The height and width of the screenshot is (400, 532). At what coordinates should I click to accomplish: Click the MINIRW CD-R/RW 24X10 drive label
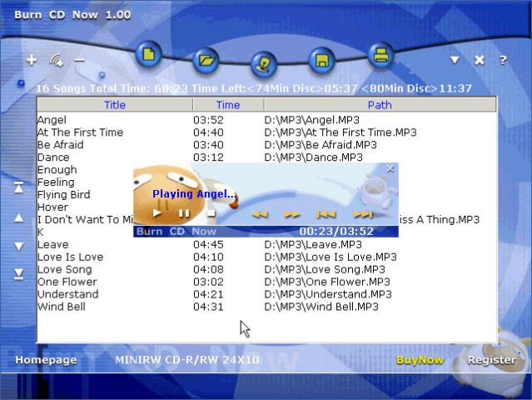(x=187, y=360)
